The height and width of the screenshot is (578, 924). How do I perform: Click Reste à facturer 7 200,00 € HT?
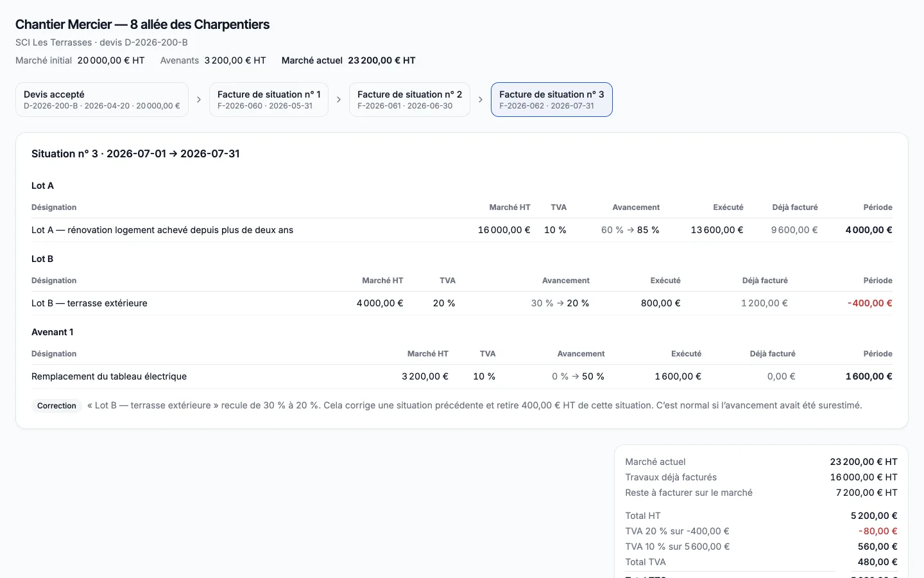coord(866,493)
